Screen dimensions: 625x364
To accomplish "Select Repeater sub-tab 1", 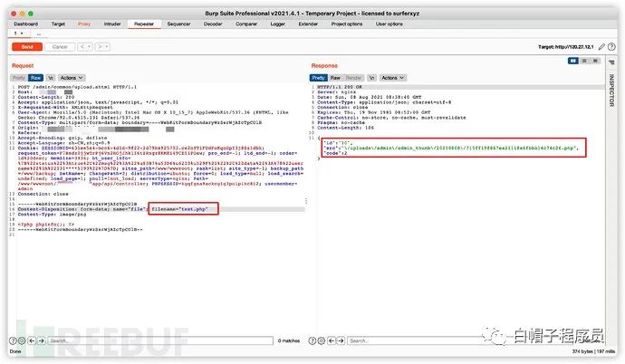I will [x=18, y=34].
